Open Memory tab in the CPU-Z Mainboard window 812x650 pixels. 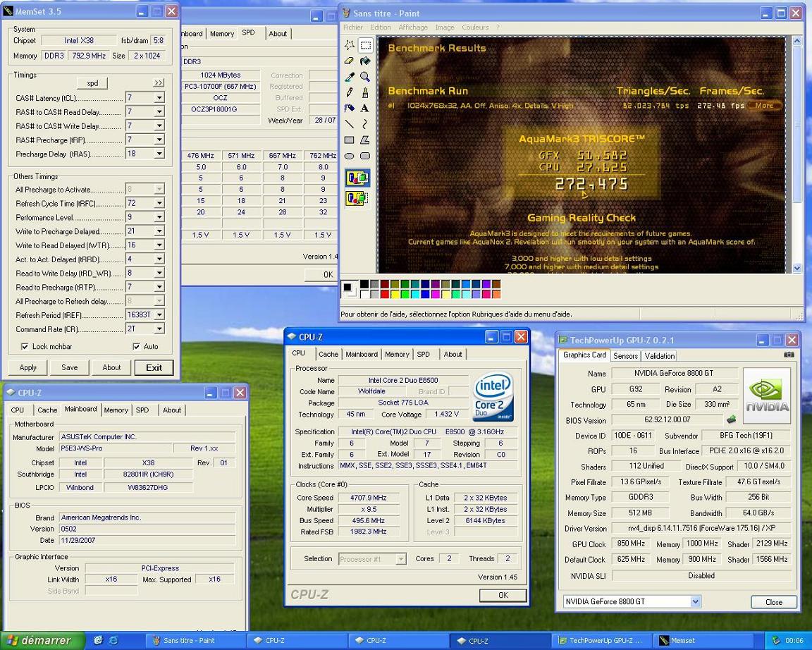pos(116,410)
